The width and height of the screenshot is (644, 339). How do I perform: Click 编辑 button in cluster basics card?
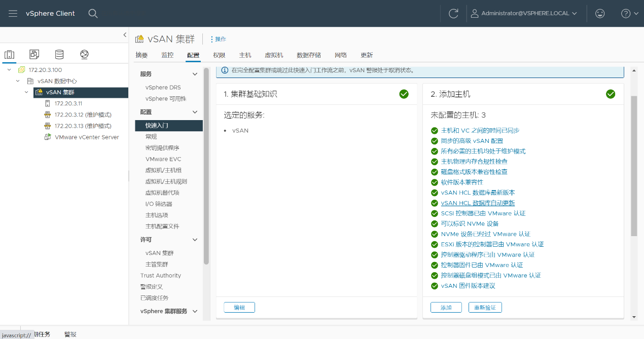click(x=239, y=308)
